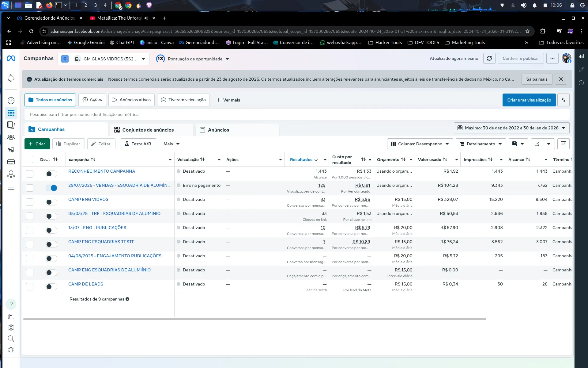Open the billing card icon in the sidebar
This screenshot has width=588, height=368.
[11, 162]
